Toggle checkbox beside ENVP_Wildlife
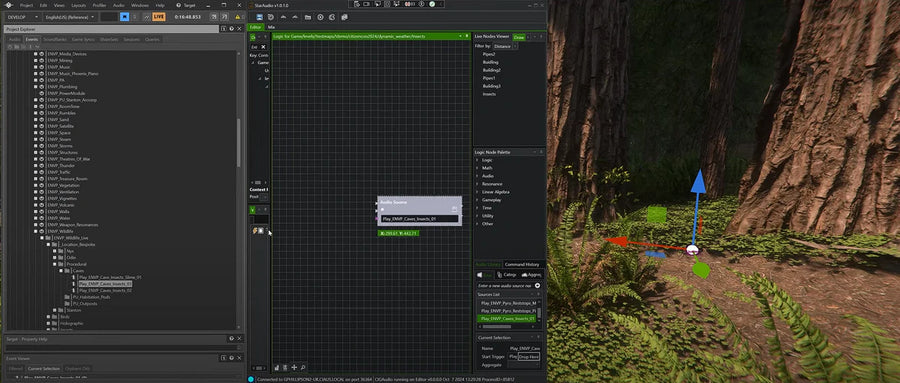The width and height of the screenshot is (900, 383). (36, 231)
